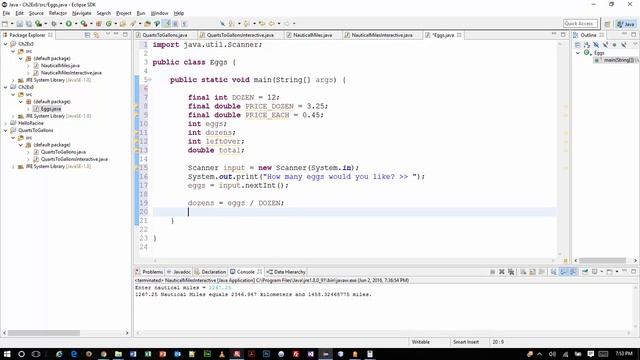Minimize the Package Explorer panel
Viewport: 640px width, 360px height.
[116, 35]
